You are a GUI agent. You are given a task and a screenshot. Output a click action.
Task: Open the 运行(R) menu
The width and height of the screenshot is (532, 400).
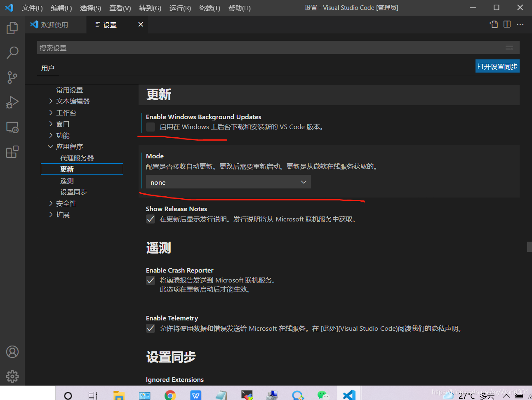point(180,8)
